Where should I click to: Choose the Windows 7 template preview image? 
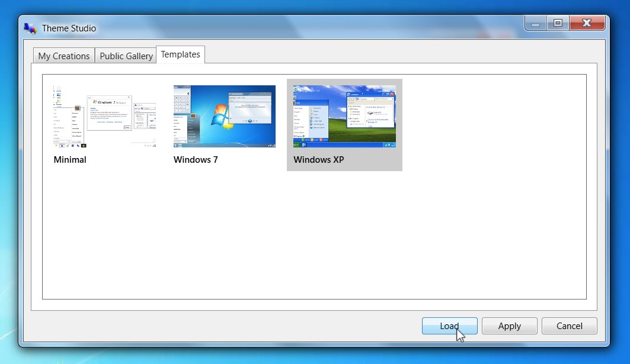click(224, 116)
